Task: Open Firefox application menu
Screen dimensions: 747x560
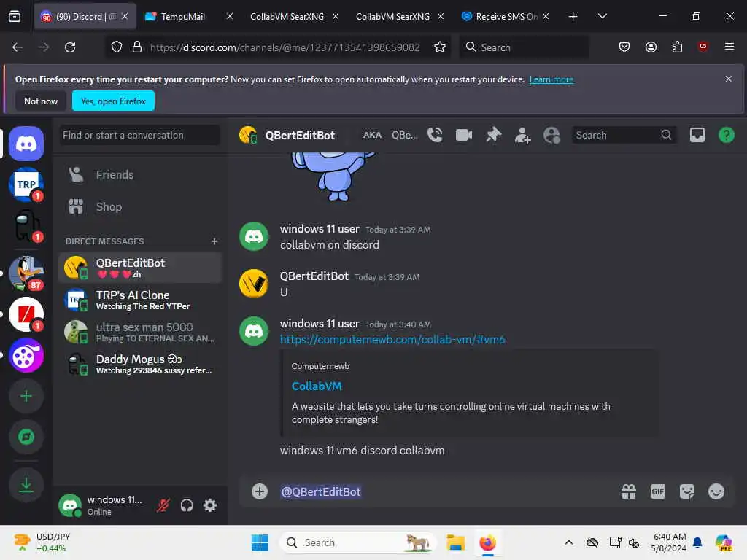Action: coord(729,47)
